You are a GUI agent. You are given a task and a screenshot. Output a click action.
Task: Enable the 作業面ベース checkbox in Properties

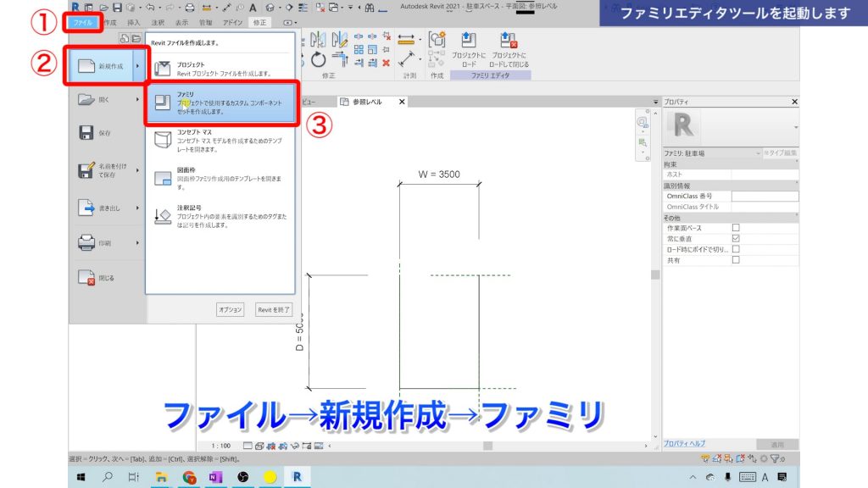coord(736,228)
